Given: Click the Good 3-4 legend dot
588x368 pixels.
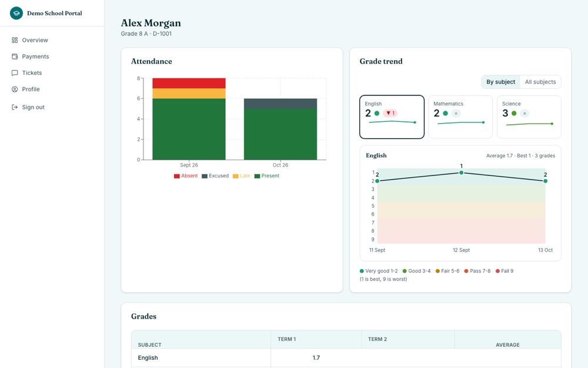Looking at the screenshot, I should coord(405,271).
